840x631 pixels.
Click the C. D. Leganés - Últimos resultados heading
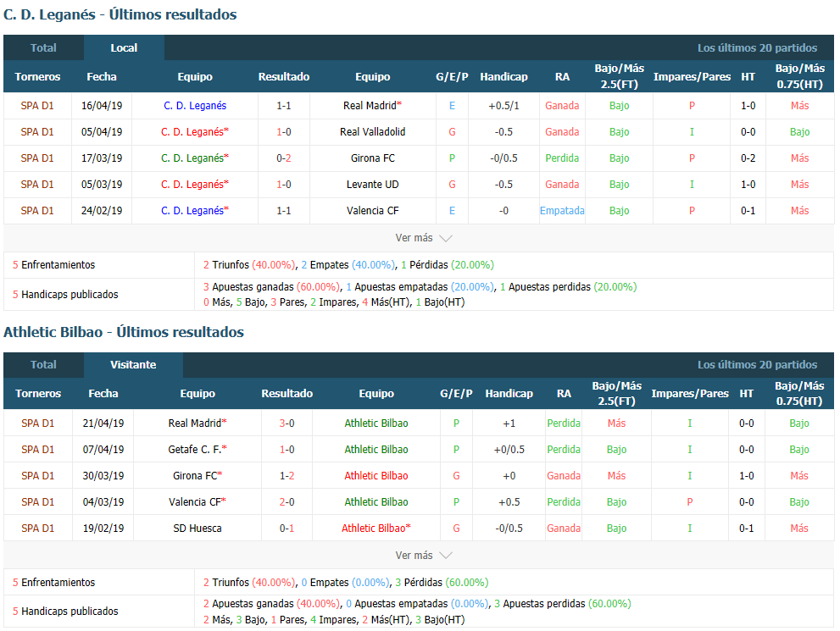[120, 14]
